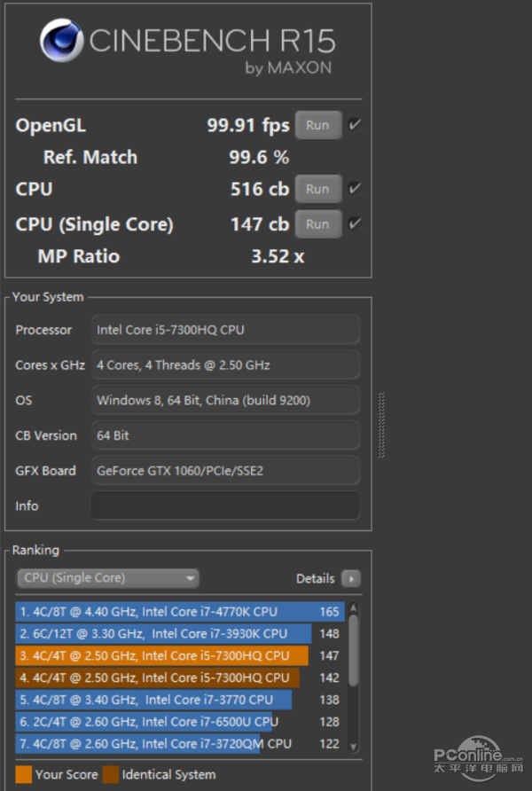
Task: Click the Details label in Ranking
Action: pyautogui.click(x=315, y=579)
